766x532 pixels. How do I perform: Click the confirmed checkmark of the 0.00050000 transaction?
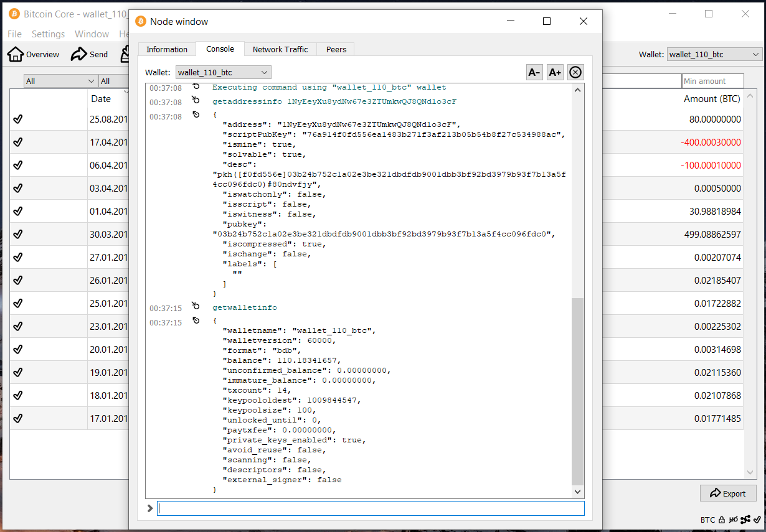[17, 189]
